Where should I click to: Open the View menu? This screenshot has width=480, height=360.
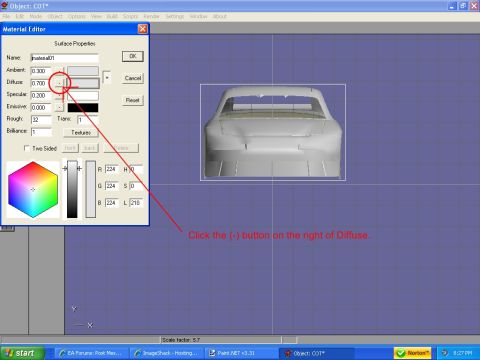pyautogui.click(x=96, y=16)
